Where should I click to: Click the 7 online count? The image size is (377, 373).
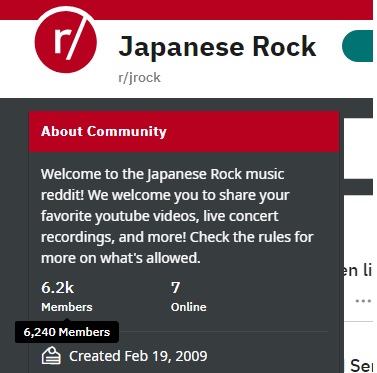[176, 288]
